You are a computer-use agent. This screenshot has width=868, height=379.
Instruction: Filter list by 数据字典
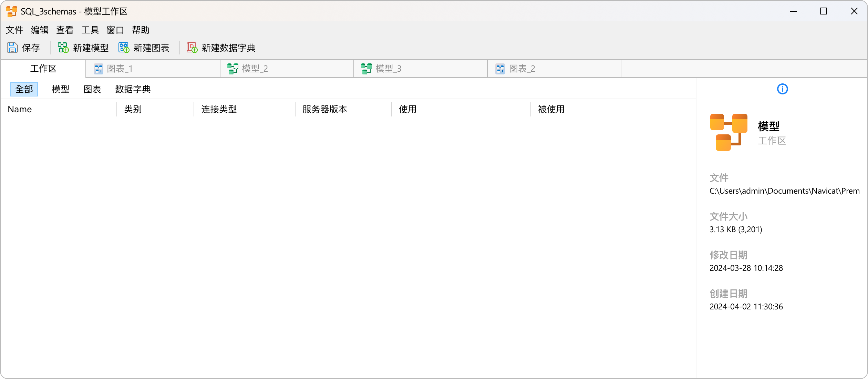coord(133,90)
